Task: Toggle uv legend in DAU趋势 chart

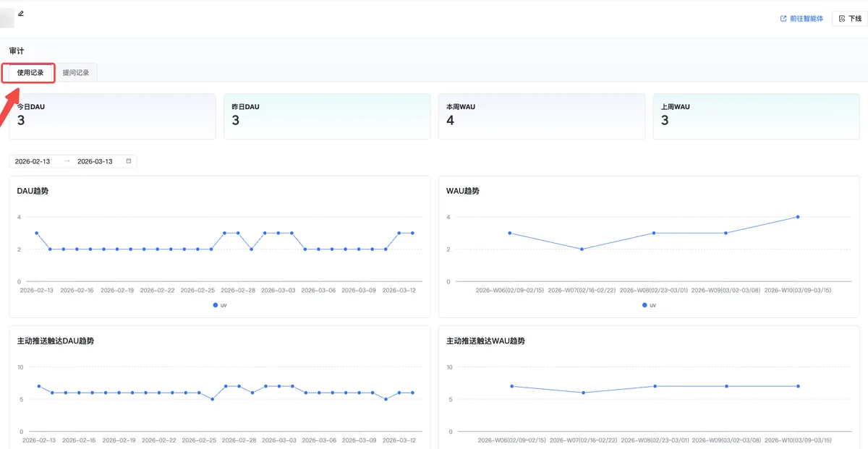Action: coord(220,305)
